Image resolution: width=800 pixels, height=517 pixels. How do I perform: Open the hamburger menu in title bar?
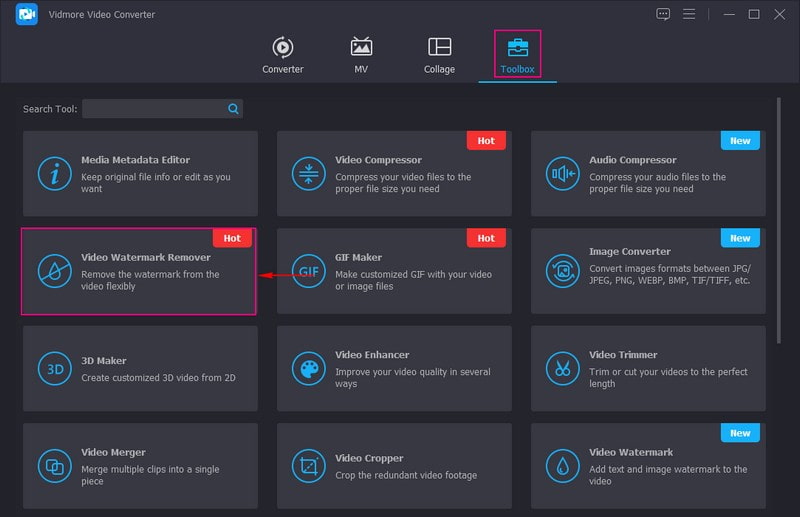point(689,14)
